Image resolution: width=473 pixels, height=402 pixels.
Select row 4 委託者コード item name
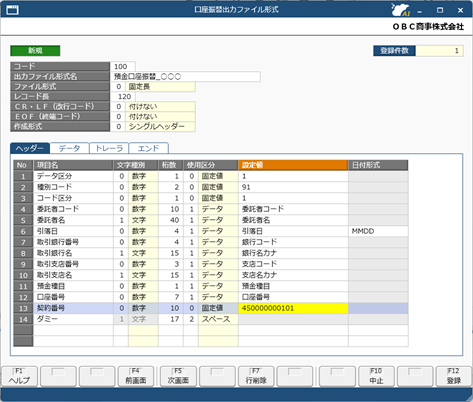point(73,209)
